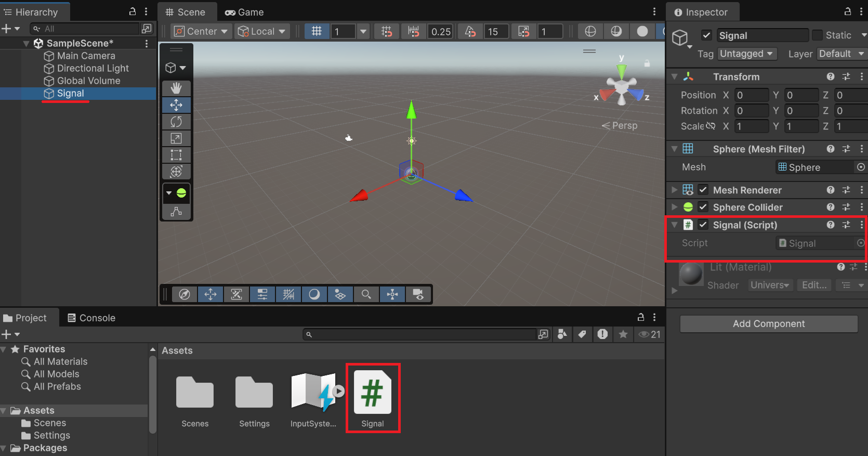Open the Tag dropdown showing Untagged
868x456 pixels.
coord(747,54)
